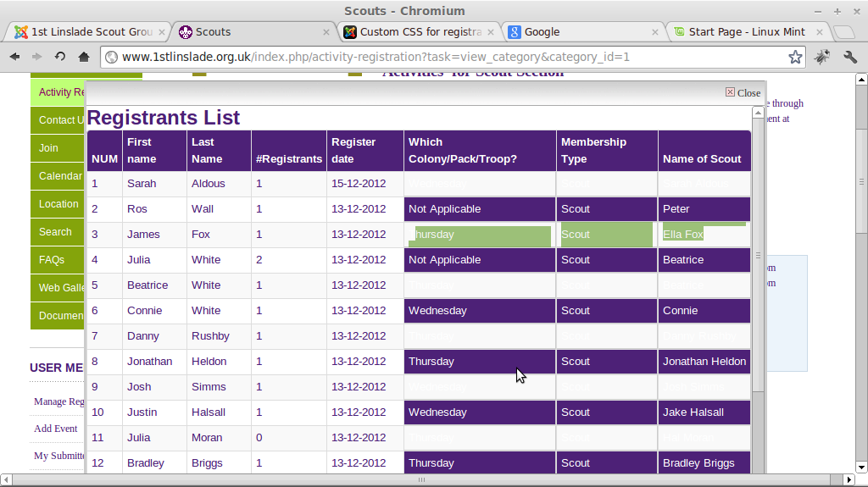Open the Contact Us sidebar menu item
The image size is (868, 487).
pyautogui.click(x=58, y=120)
